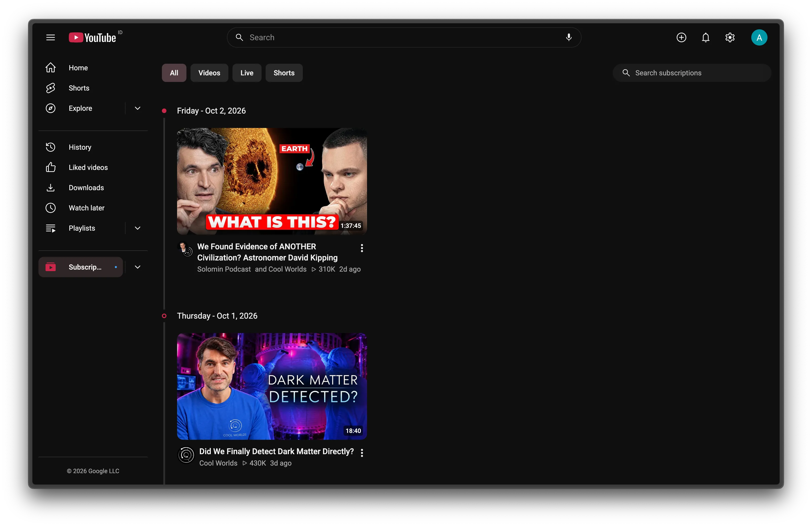Open Downloads from sidebar label
Image resolution: width=812 pixels, height=526 pixels.
pos(86,188)
